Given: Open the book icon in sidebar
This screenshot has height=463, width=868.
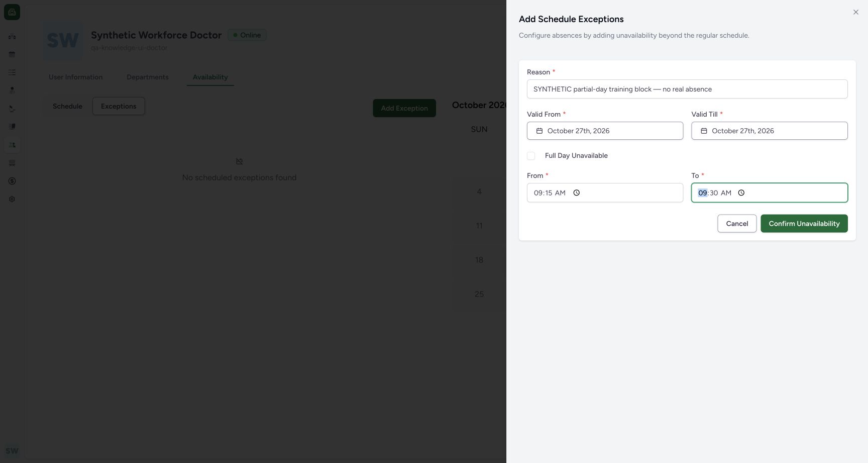Looking at the screenshot, I should click(x=12, y=127).
